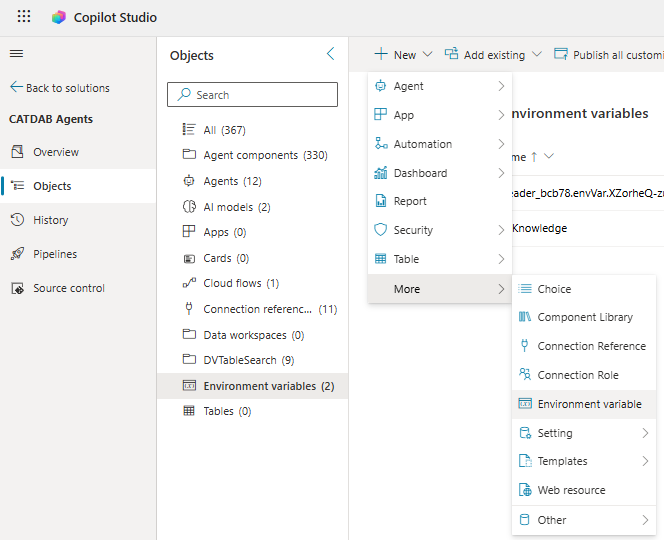Open Overview page icon in sidebar

(x=17, y=152)
